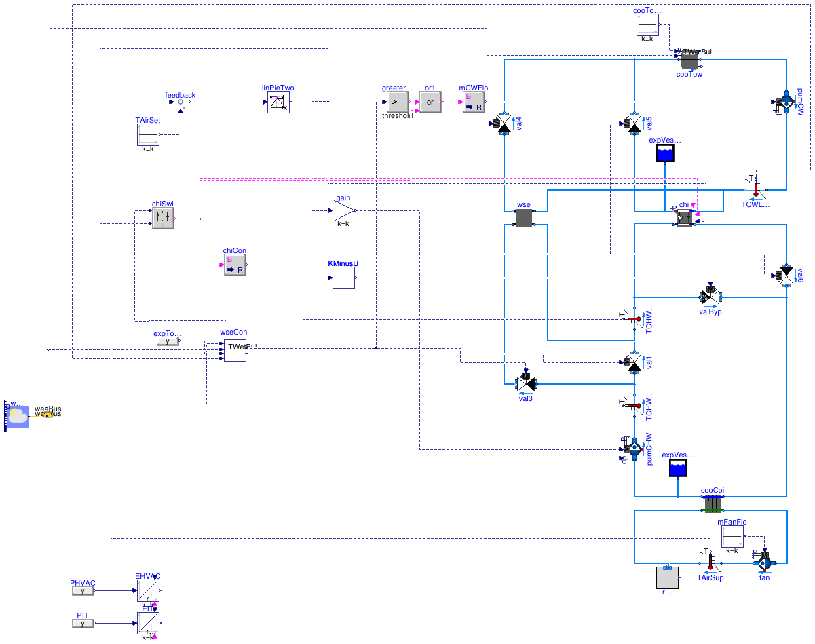Select the TCWL temperature sensor
Image resolution: width=815 pixels, height=644 pixels.
point(755,189)
